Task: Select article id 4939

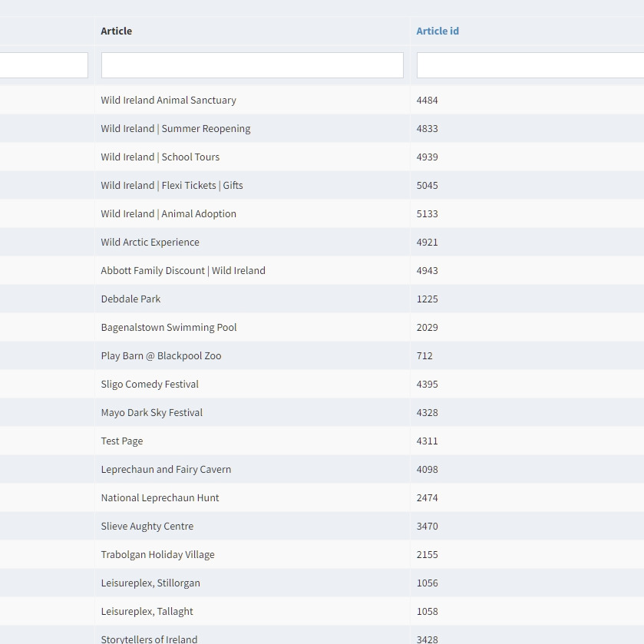Action: (x=427, y=157)
